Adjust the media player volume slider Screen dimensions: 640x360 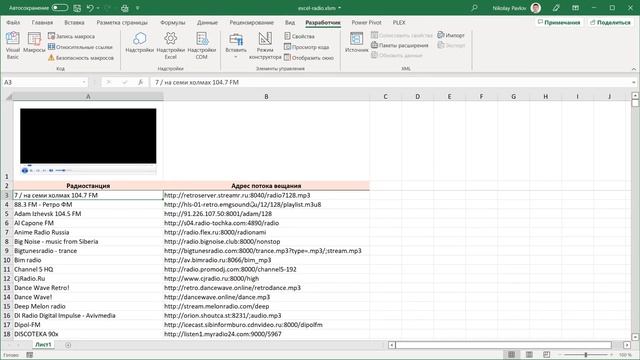pos(64,170)
